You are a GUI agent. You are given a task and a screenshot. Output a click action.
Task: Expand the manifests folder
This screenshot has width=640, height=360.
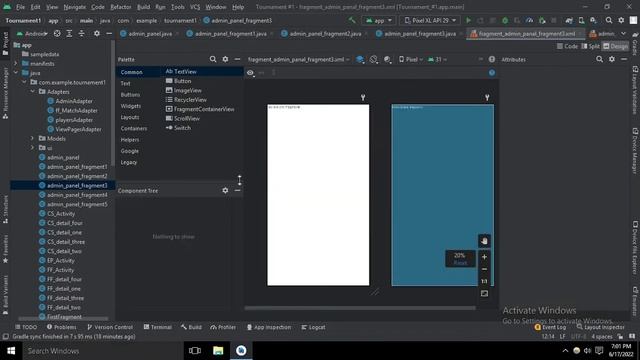[16, 63]
